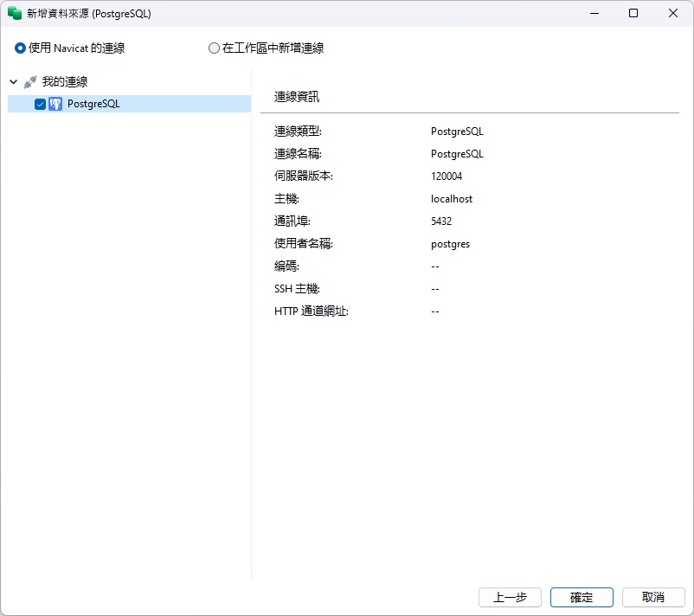Uncheck the PostgreSQL connection checkbox
Viewport: 694px width, 616px height.
click(38, 103)
